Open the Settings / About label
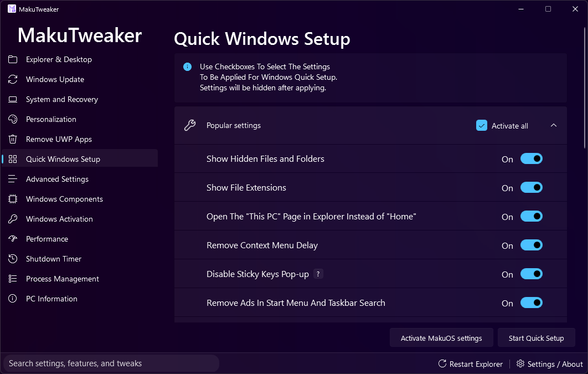Image resolution: width=588 pixels, height=374 pixels. (555, 364)
